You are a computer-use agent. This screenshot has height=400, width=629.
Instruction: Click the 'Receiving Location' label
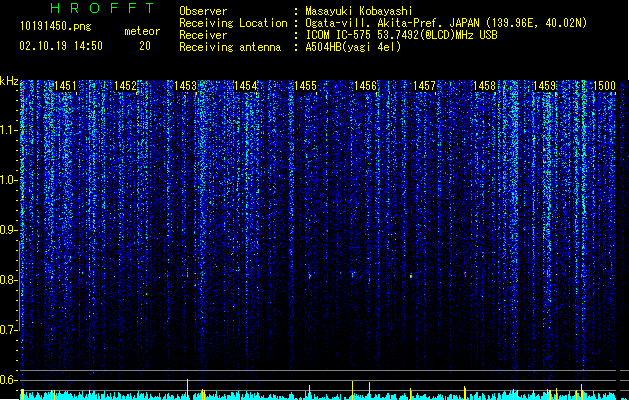pyautogui.click(x=233, y=23)
